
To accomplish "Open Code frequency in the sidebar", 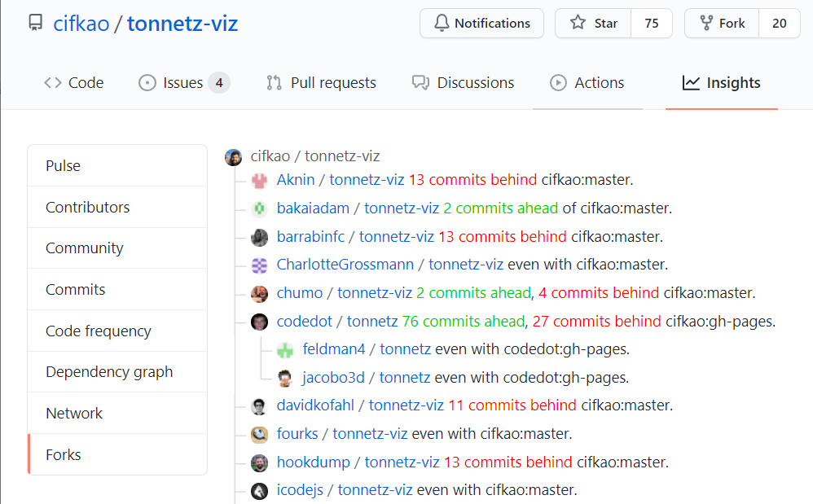I will coord(117,331).
